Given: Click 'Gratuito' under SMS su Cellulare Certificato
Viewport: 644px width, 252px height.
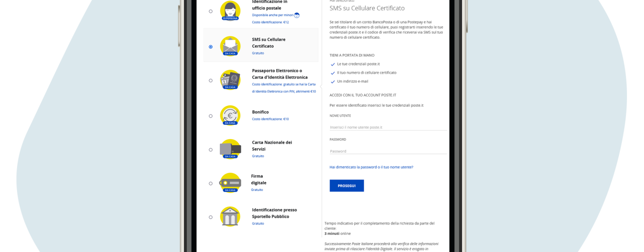Looking at the screenshot, I should point(258,53).
